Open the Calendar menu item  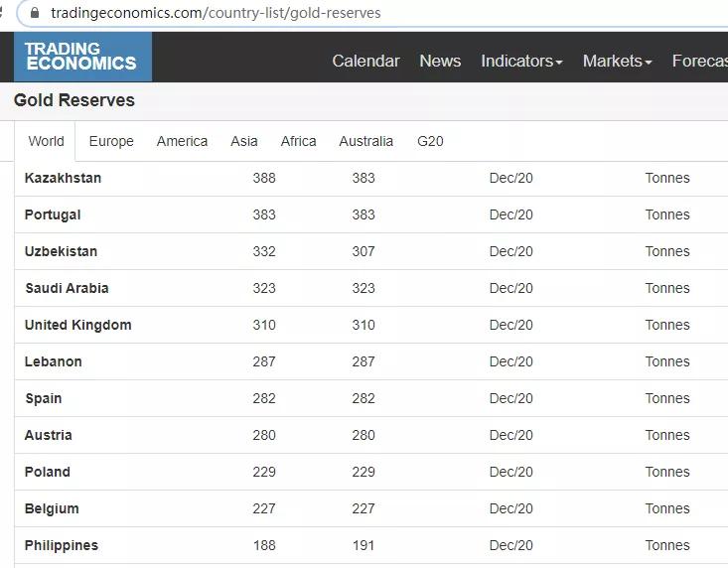tap(365, 61)
